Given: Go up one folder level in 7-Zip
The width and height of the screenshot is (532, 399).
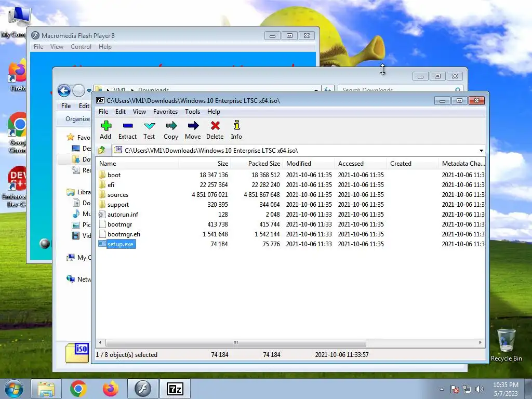Looking at the screenshot, I should (102, 150).
